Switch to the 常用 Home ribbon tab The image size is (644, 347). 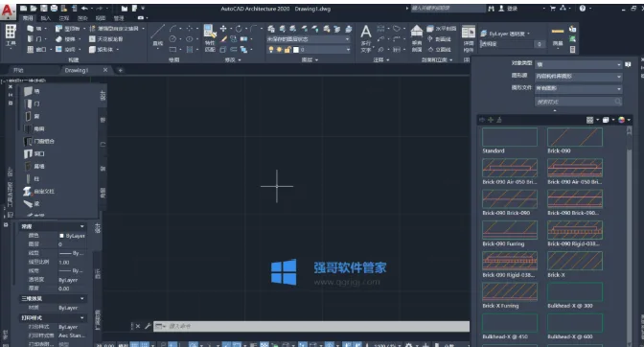(28, 18)
